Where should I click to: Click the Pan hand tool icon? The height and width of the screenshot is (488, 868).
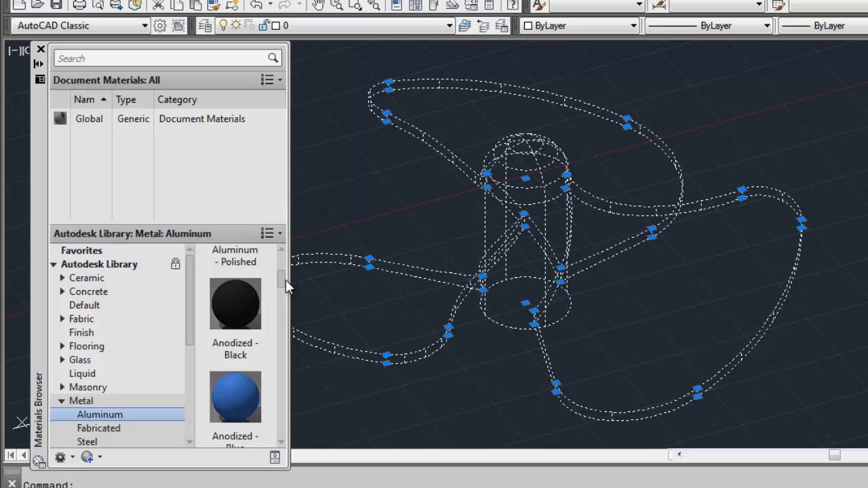coord(318,5)
